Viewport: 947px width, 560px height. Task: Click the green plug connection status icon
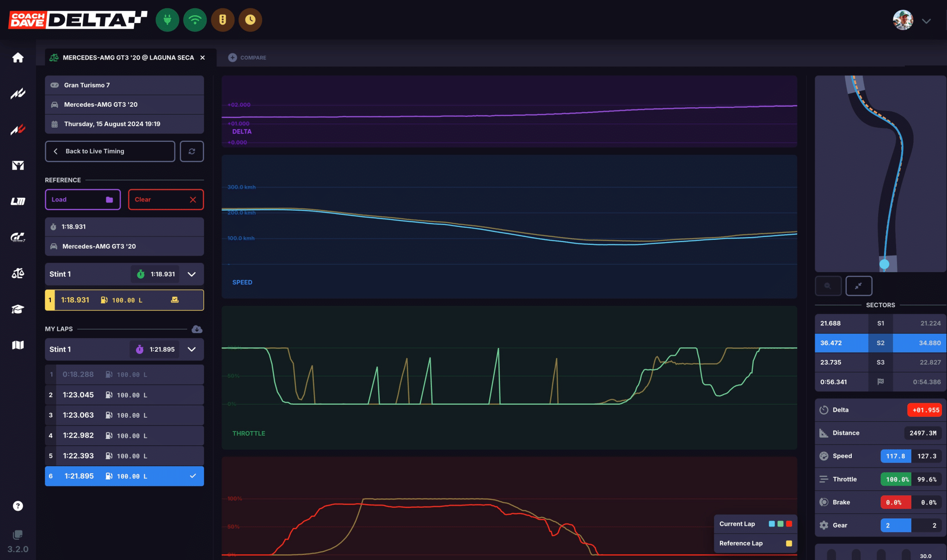point(167,20)
